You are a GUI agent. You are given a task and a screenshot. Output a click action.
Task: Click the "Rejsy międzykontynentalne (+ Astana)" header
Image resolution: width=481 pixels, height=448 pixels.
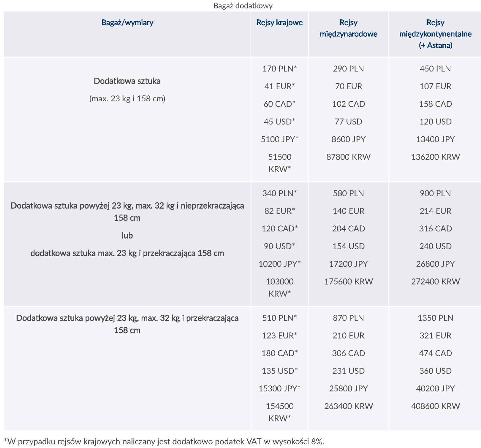[x=435, y=34]
